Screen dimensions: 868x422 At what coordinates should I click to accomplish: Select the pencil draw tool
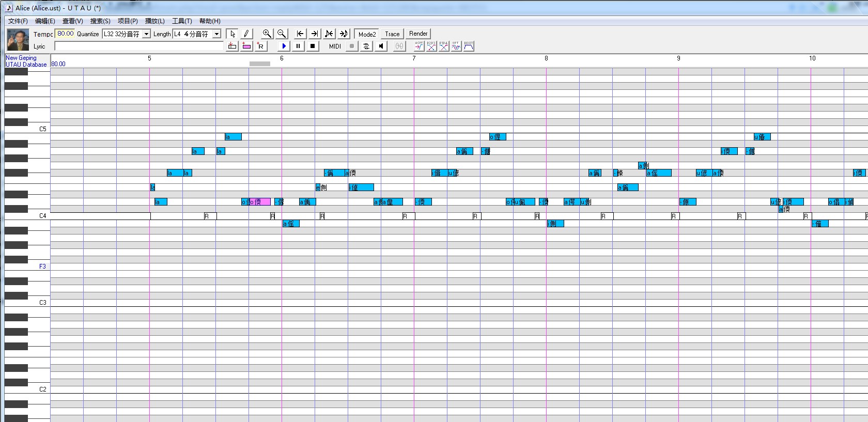[246, 34]
